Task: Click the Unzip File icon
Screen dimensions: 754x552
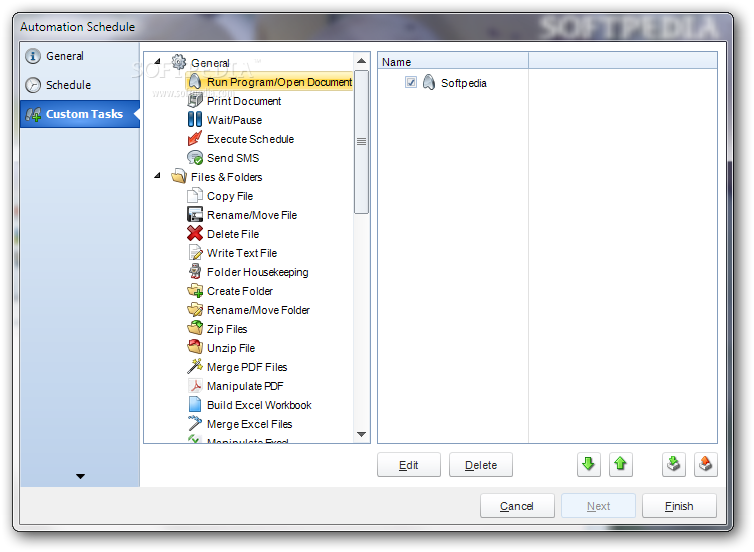Action: 195,348
